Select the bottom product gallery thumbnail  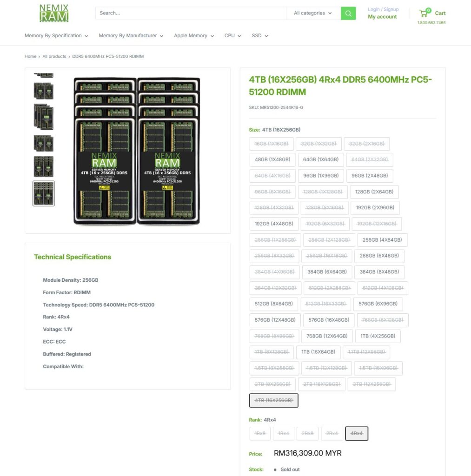(43, 193)
